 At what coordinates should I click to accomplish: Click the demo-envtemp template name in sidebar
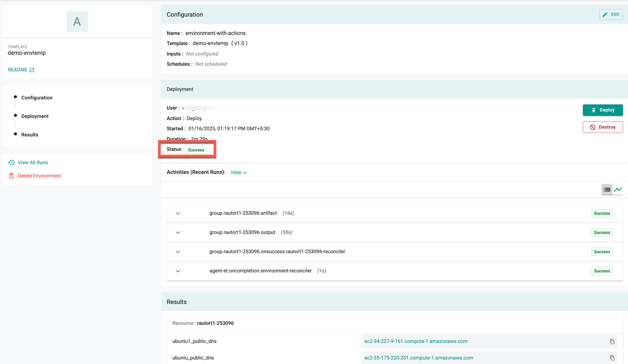click(27, 53)
